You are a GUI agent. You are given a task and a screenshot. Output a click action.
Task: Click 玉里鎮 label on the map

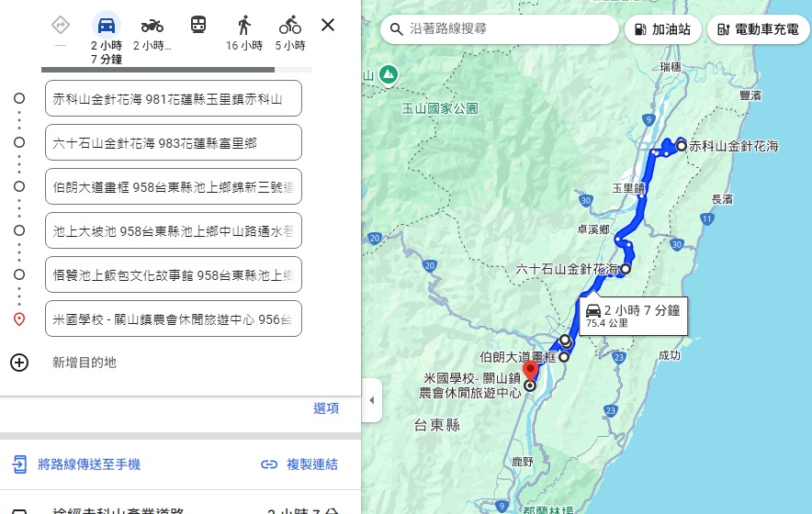[x=628, y=188]
